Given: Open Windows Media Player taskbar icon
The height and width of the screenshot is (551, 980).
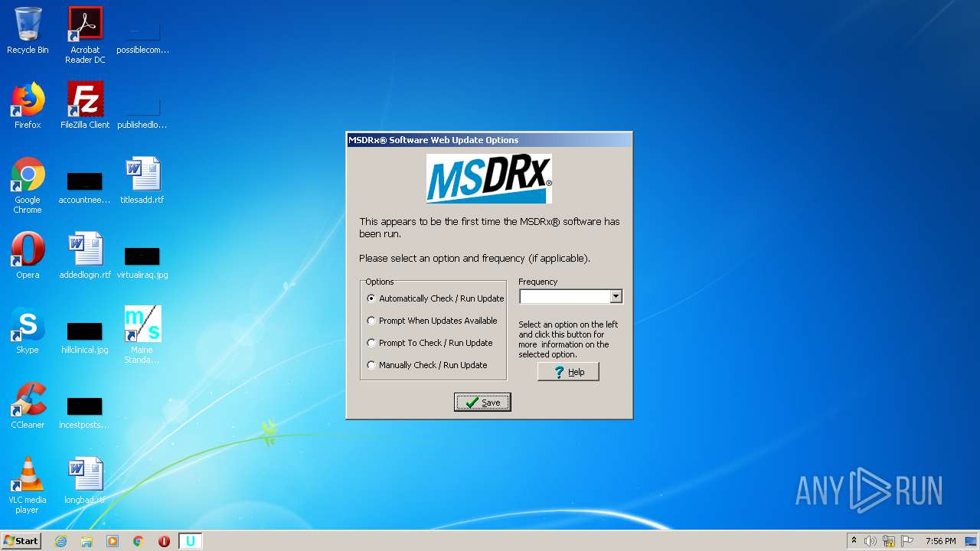Looking at the screenshot, I should [x=113, y=541].
